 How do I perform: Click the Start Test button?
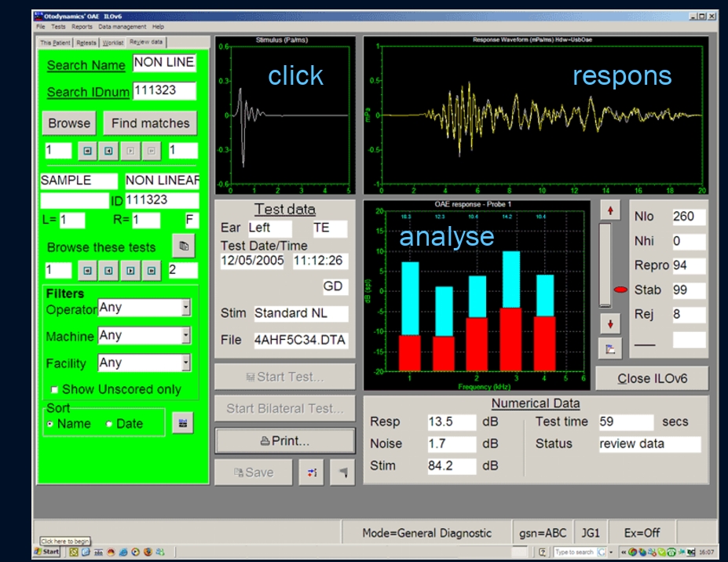pyautogui.click(x=284, y=377)
